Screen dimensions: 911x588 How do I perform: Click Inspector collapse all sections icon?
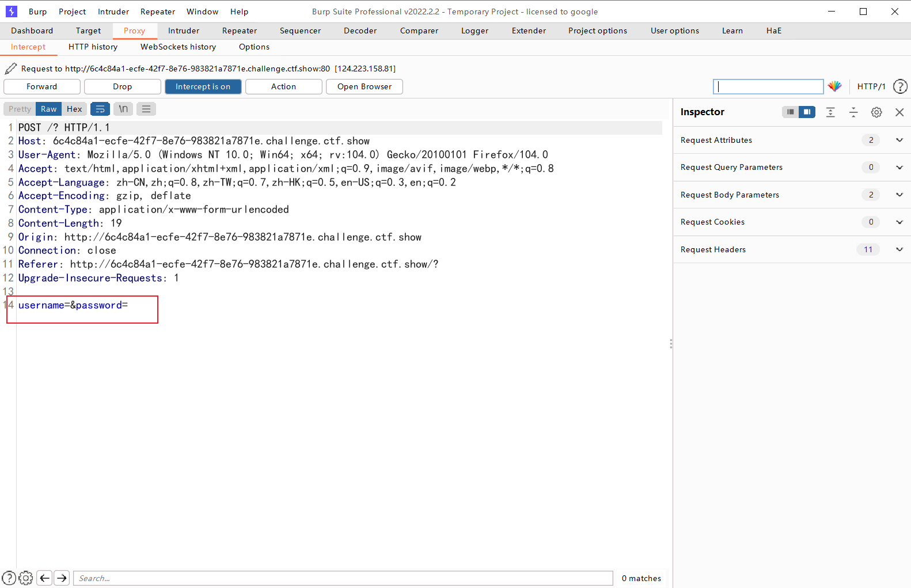pyautogui.click(x=853, y=112)
